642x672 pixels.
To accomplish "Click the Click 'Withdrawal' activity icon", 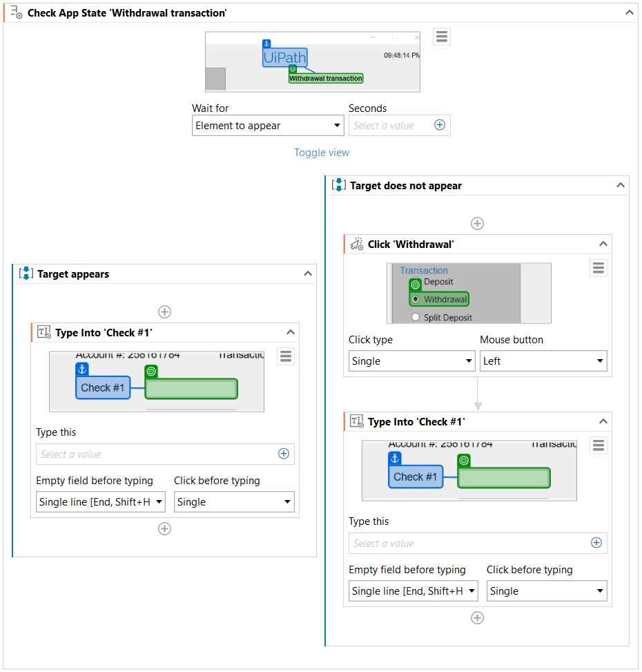I will (356, 244).
